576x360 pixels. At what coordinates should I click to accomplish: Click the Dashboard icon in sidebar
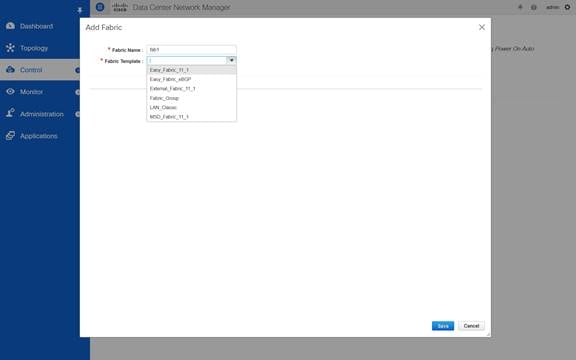pos(10,26)
